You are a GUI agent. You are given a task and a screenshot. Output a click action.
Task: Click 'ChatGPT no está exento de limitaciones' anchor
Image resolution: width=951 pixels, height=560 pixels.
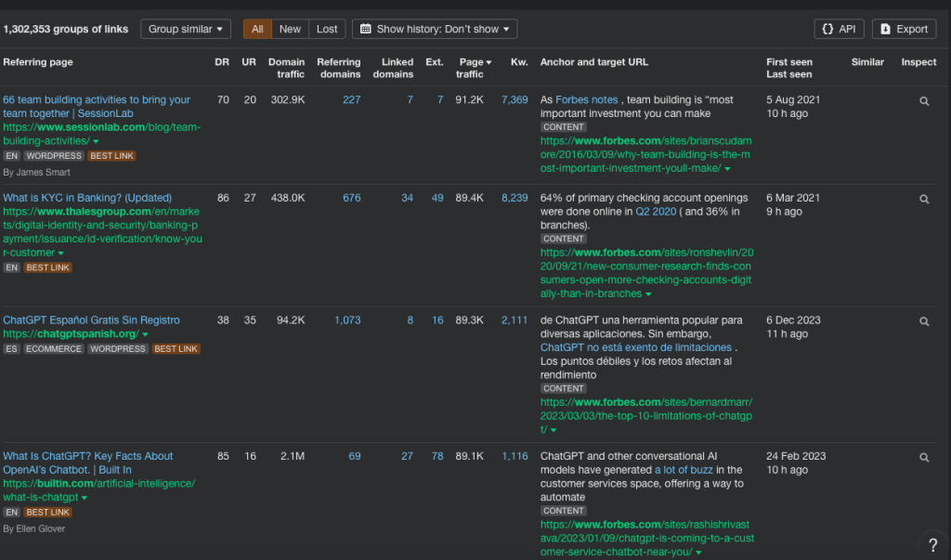635,347
